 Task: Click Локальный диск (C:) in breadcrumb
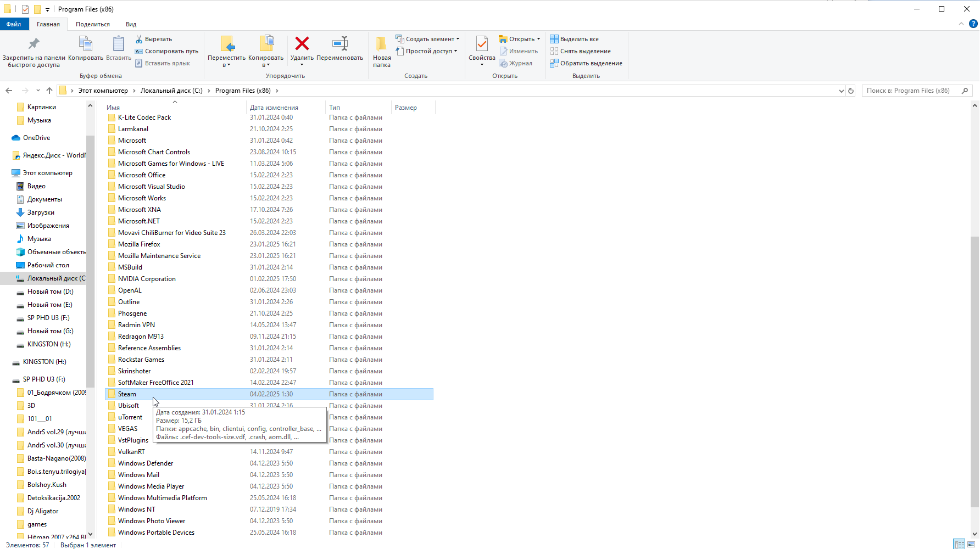click(171, 91)
